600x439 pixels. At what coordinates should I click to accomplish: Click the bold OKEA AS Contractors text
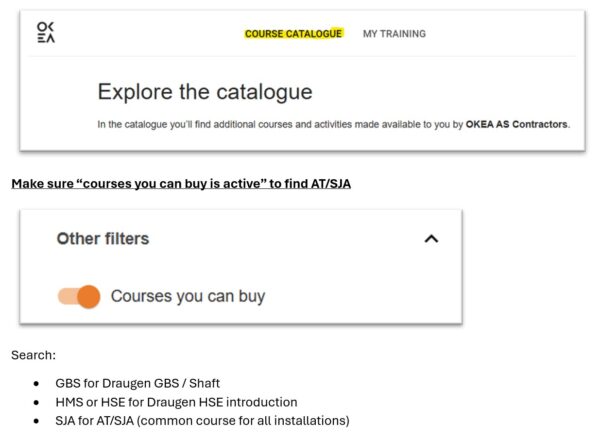[x=517, y=125]
